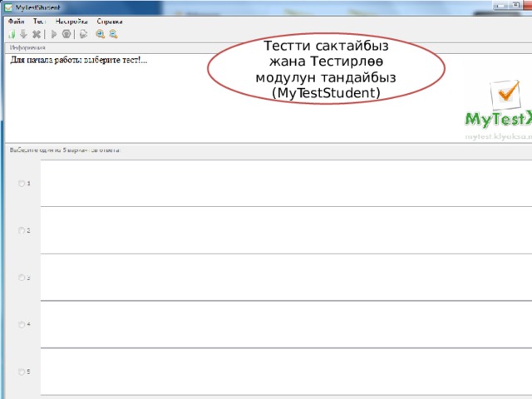Click the printer icon in toolbar
Image resolution: width=532 pixels, height=399 pixels.
pos(83,34)
